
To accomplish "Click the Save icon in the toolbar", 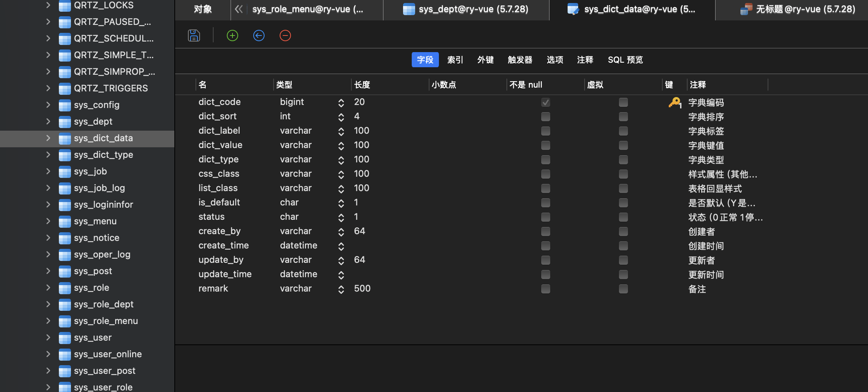I will point(194,35).
